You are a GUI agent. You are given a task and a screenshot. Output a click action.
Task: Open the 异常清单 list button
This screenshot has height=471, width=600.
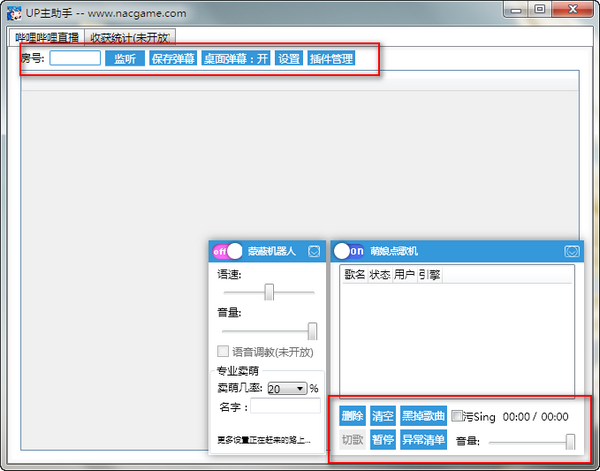(x=423, y=440)
